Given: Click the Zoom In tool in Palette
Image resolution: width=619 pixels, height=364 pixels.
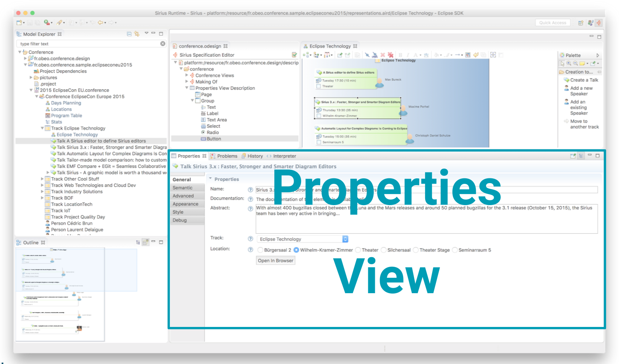Looking at the screenshot, I should tap(569, 63).
